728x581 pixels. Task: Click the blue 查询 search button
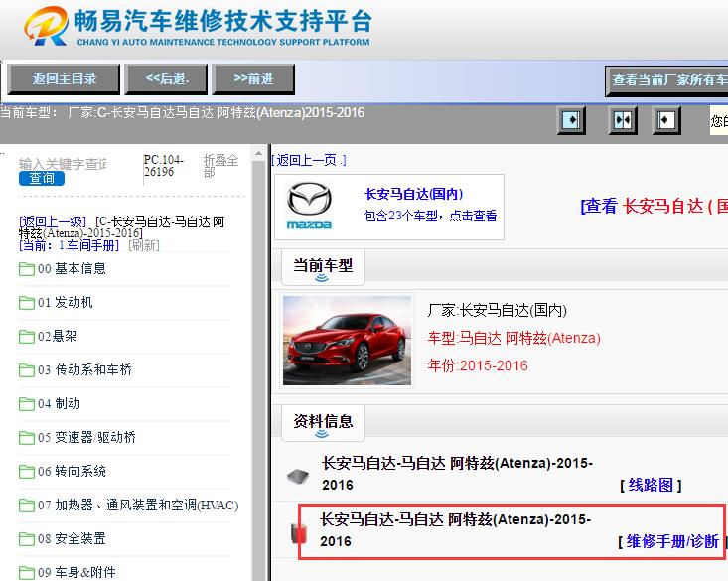click(42, 179)
